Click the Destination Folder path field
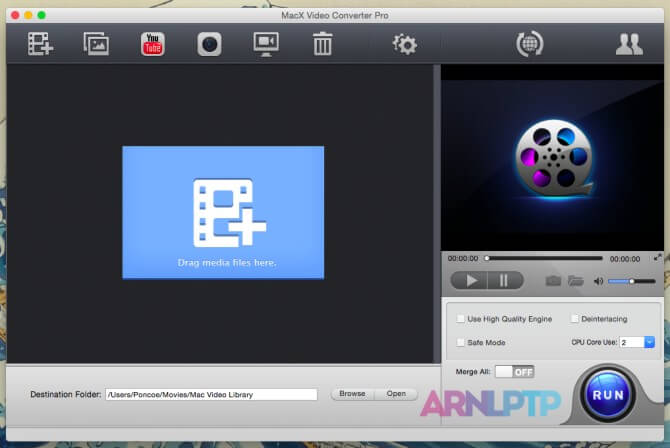This screenshot has height=448, width=670. click(210, 394)
